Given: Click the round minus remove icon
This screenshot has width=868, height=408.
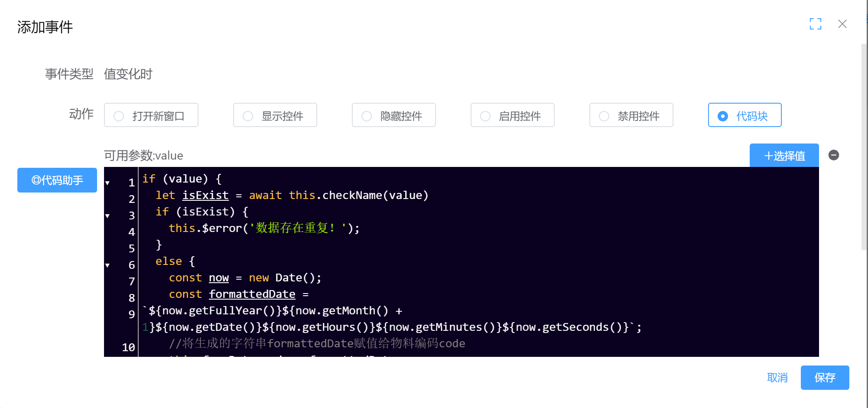Looking at the screenshot, I should pyautogui.click(x=833, y=155).
